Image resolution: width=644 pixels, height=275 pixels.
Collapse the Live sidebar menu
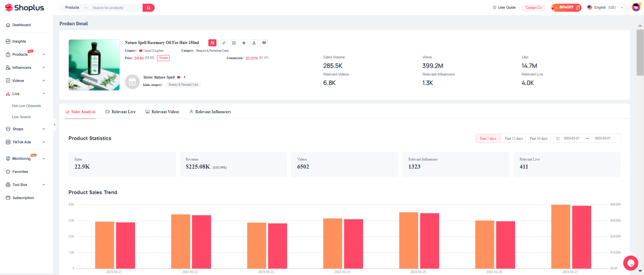click(x=44, y=94)
